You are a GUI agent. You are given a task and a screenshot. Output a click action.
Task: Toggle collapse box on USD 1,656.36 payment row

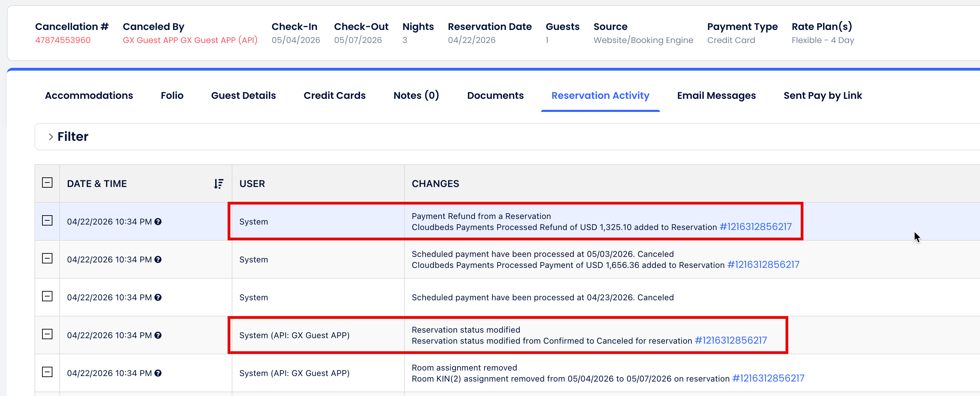(x=47, y=259)
